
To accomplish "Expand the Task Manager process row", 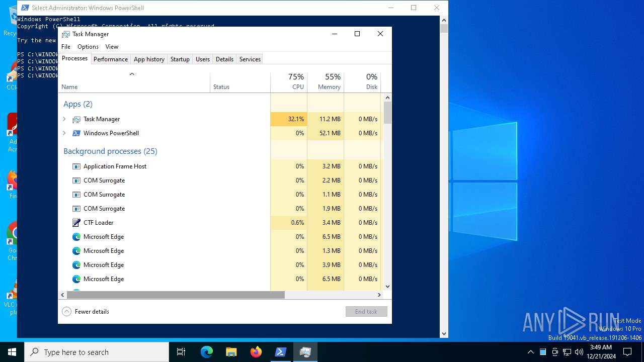I will point(64,119).
